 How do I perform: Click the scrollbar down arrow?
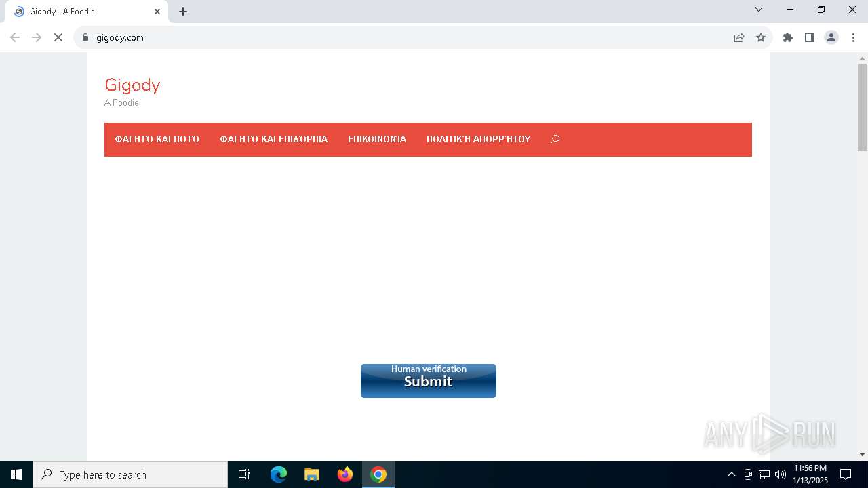pyautogui.click(x=862, y=455)
